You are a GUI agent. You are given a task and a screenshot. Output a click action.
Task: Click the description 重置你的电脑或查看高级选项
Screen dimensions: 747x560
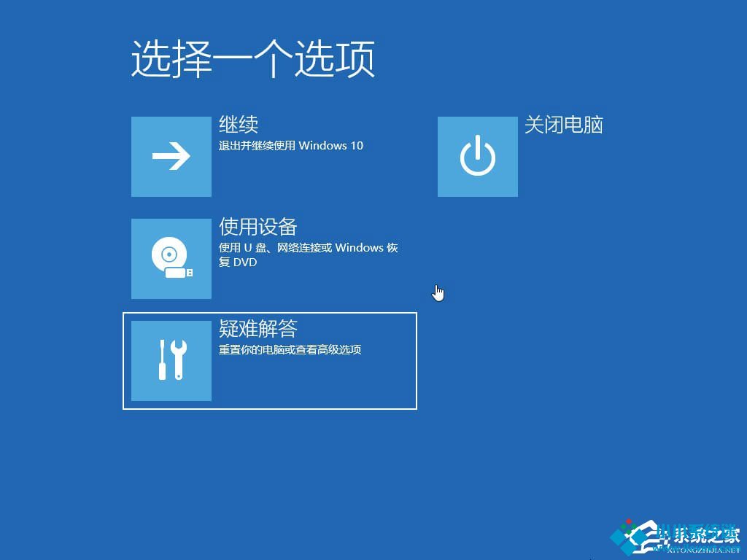click(x=290, y=349)
